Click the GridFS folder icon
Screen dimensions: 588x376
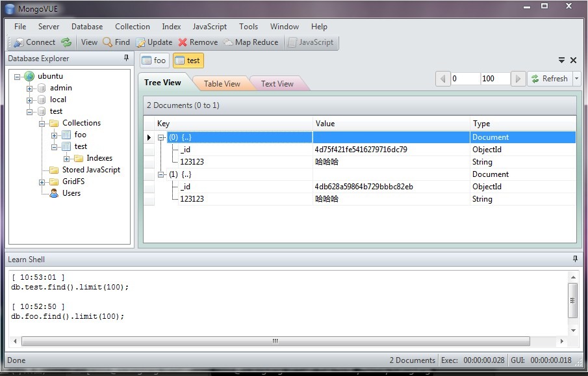(55, 181)
